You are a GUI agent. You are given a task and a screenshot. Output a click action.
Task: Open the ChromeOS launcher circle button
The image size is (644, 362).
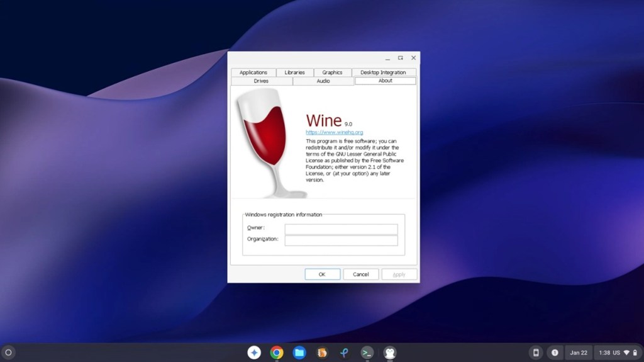[8, 353]
